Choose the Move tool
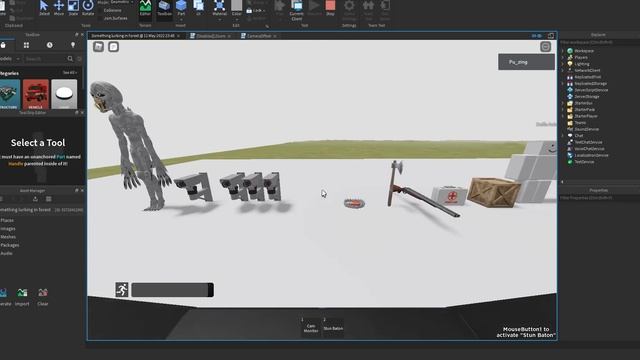Screen dimensions: 640x360 [x=59, y=8]
